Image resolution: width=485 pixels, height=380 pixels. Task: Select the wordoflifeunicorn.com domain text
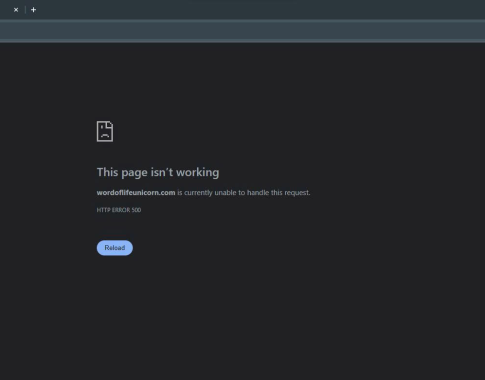point(136,192)
